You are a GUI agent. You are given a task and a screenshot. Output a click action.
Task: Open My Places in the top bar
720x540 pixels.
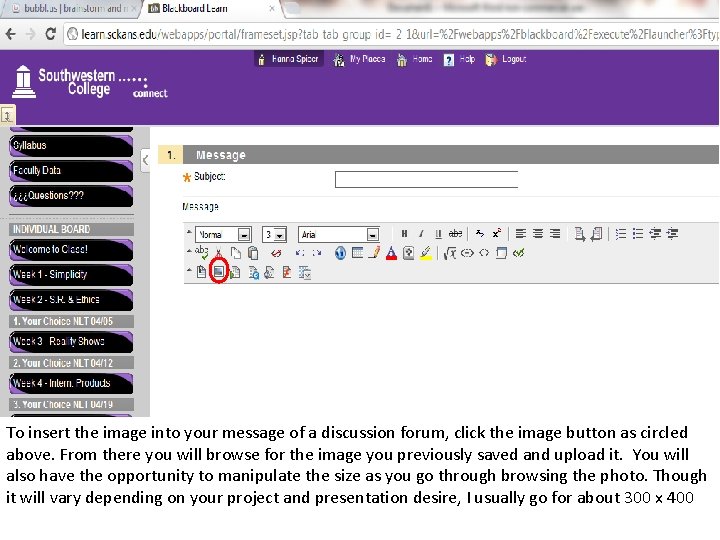(360, 59)
